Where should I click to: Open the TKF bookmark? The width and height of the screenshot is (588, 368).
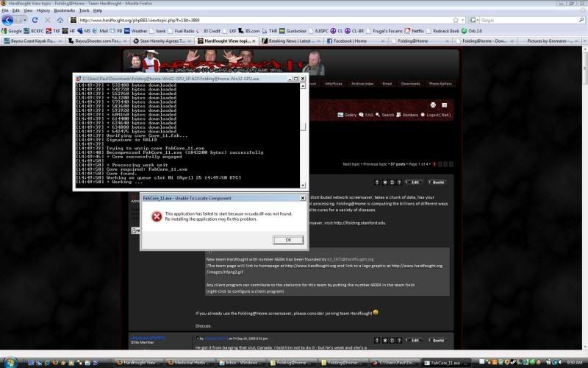53,31
